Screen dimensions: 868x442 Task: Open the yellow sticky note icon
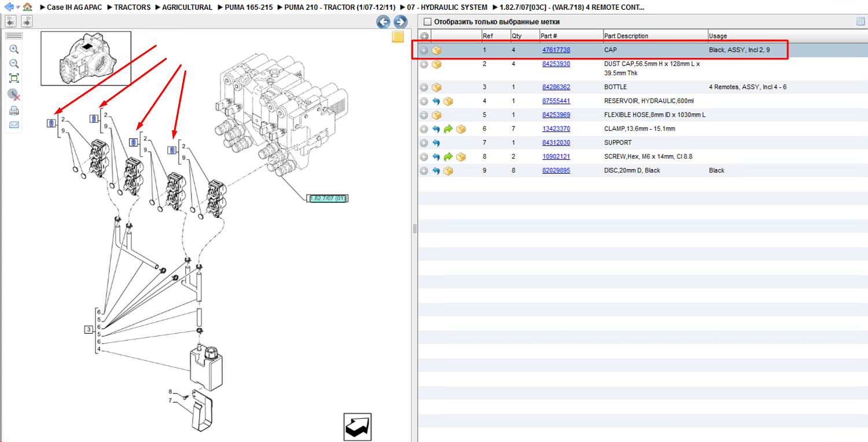398,37
